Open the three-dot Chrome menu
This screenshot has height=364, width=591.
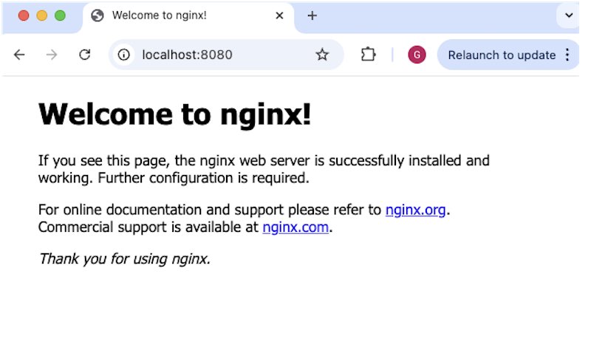point(567,55)
